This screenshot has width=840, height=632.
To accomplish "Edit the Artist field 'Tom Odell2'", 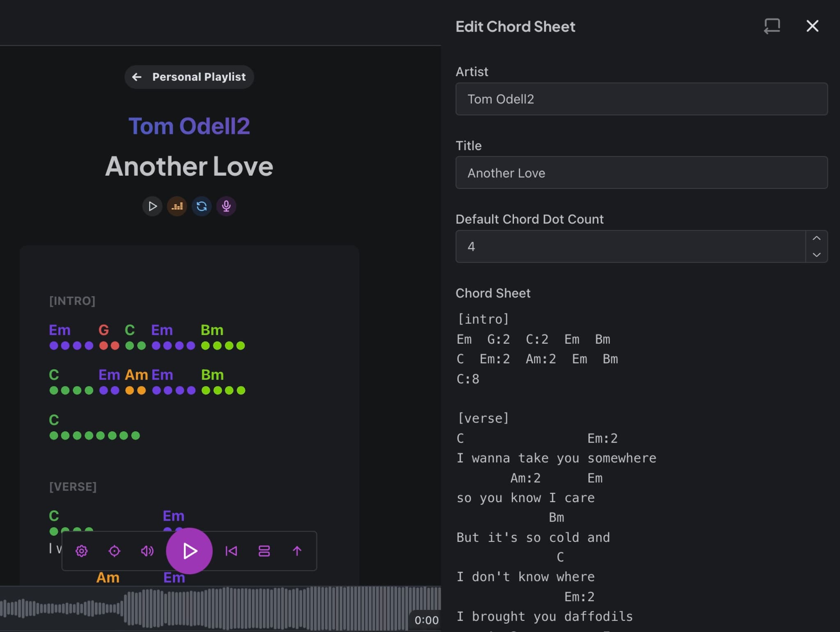I will tap(641, 99).
